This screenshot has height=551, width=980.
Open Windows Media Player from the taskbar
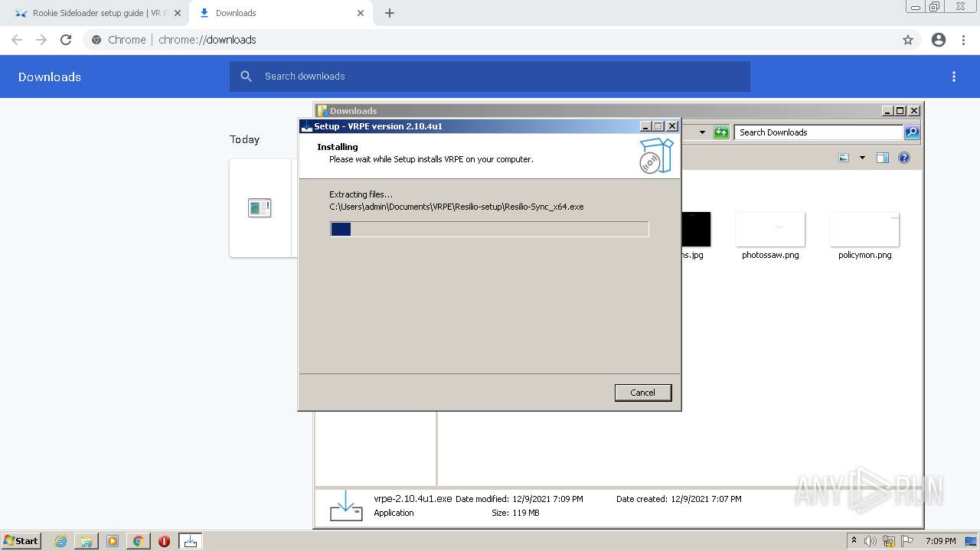click(113, 541)
